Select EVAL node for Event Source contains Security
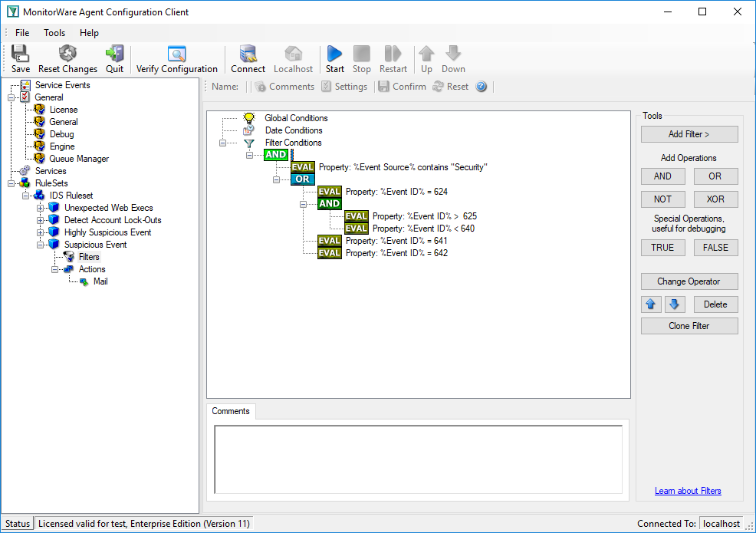756x533 pixels. 302,167
